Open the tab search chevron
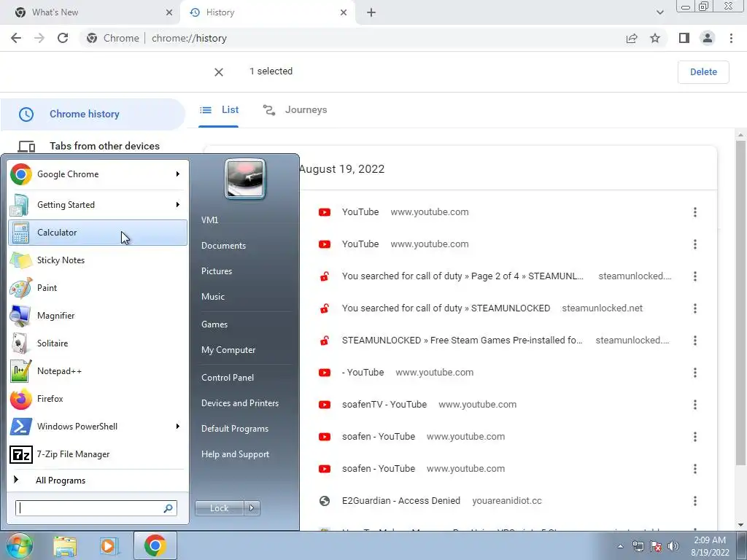 click(659, 12)
